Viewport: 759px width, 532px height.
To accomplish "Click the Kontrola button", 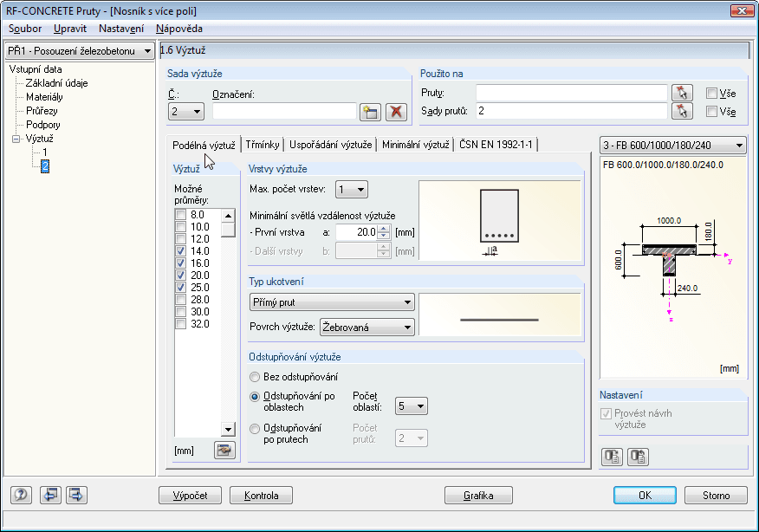I will coord(262,496).
